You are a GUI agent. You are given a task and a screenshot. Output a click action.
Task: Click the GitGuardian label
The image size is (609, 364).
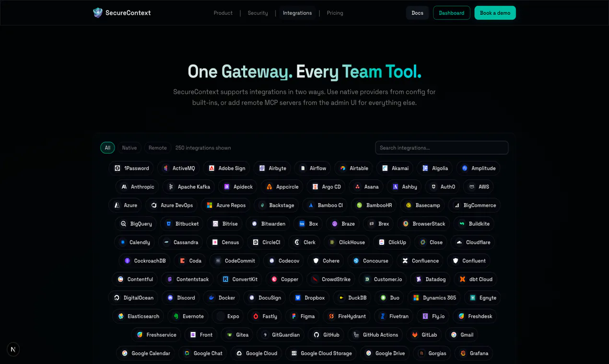[286, 335]
